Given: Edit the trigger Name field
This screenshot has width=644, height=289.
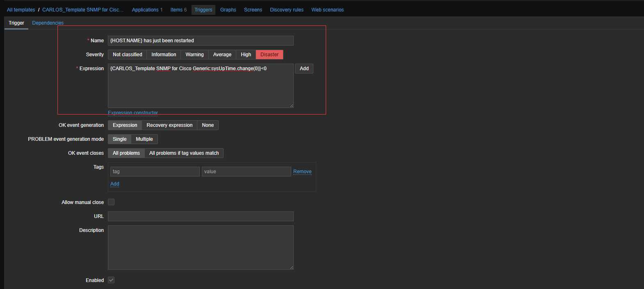Looking at the screenshot, I should pos(201,41).
